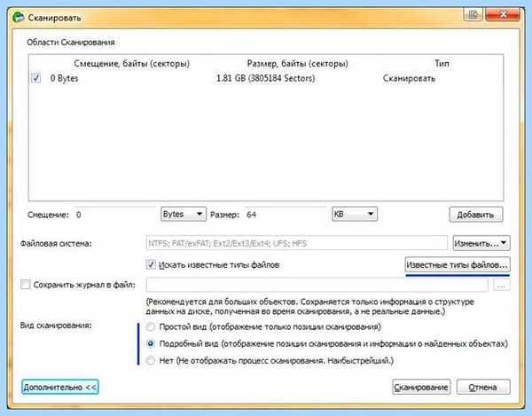Select the 1.81 GB (3805184 Sectors) cell
The width and height of the screenshot is (532, 416).
265,78
